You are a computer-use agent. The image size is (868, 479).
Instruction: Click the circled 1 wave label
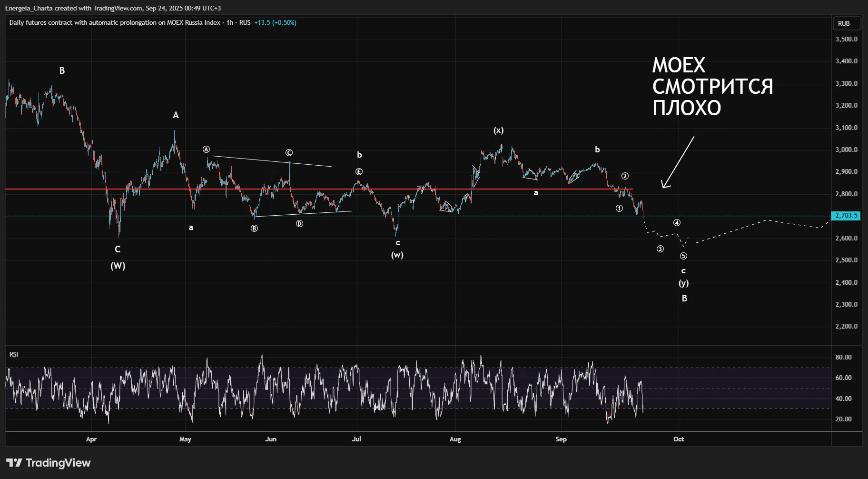619,209
